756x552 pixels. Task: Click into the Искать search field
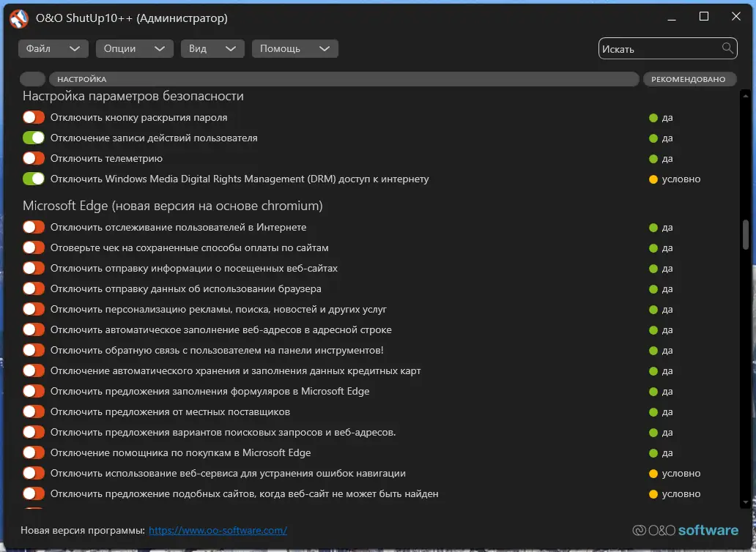(659, 49)
